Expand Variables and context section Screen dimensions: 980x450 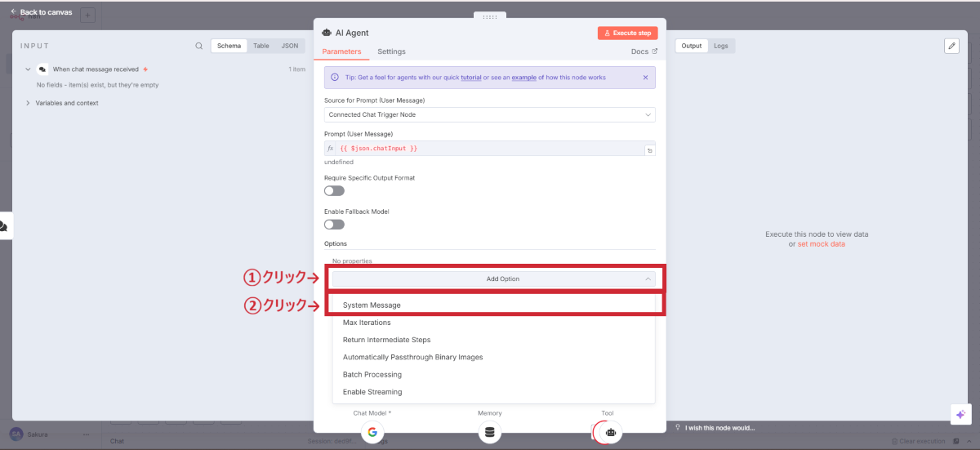tap(28, 103)
